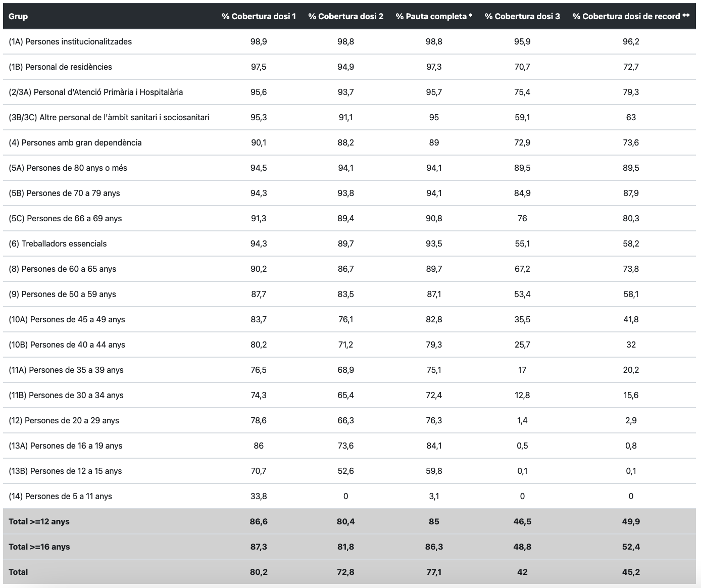Click the % Cobertura dosi 3 header
Screen dimensions: 701x588
[522, 16]
